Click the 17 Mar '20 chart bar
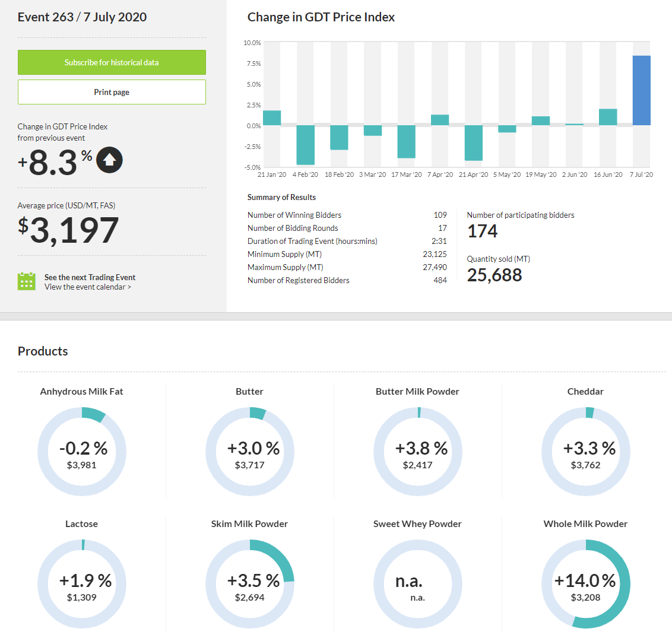Viewport: 672px width, 641px height. [x=406, y=141]
